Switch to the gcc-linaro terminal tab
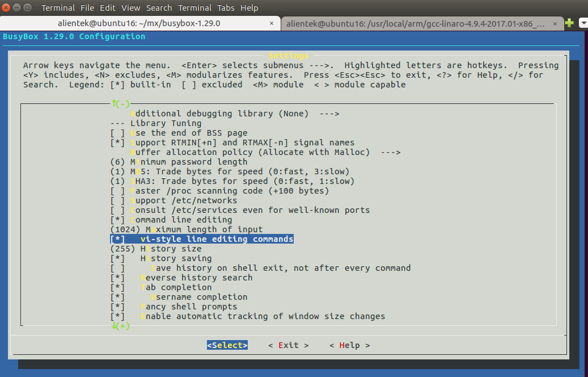Viewport: 588px width, 377px height. pos(416,24)
